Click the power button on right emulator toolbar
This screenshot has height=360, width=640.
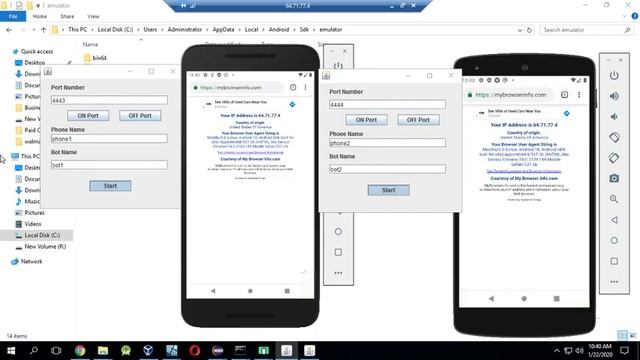(614, 76)
